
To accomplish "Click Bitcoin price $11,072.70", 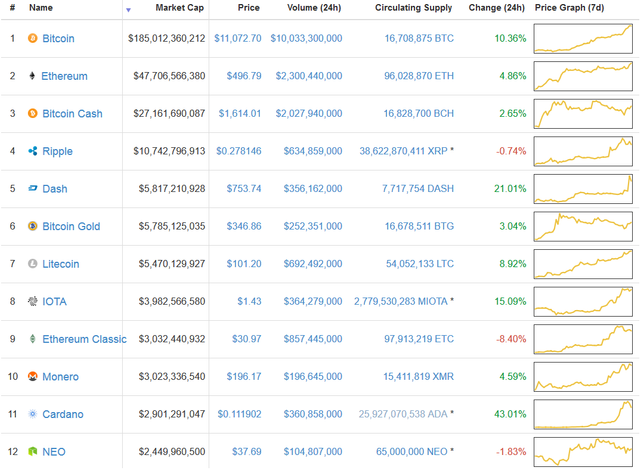I will click(238, 38).
